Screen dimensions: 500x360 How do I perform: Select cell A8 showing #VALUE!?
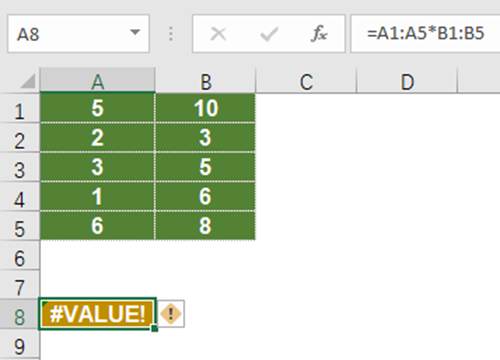(97, 314)
